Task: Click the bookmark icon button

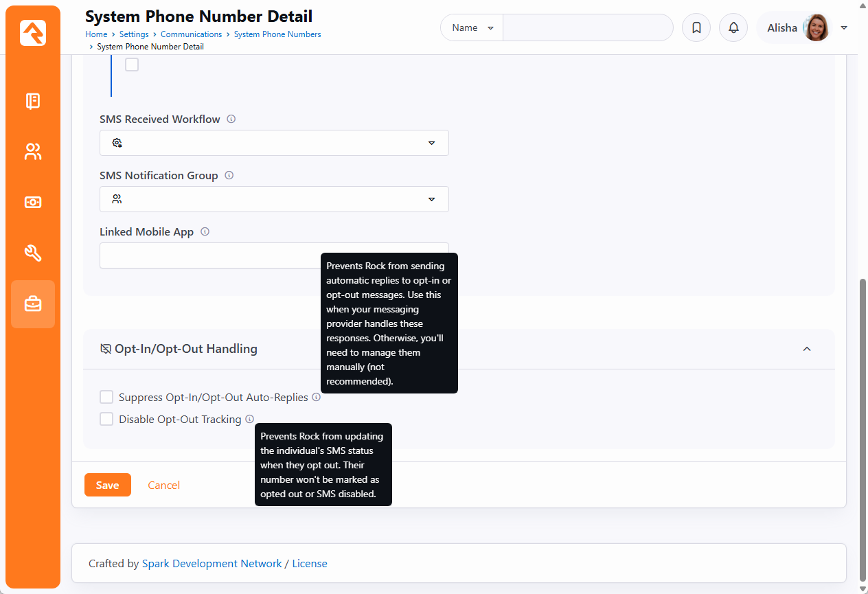Action: coord(696,28)
